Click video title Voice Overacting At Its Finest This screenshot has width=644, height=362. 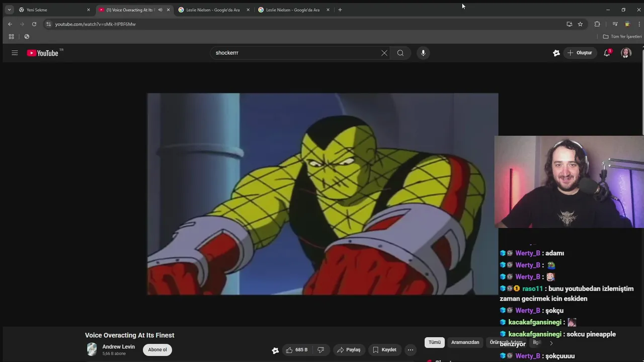pos(130,335)
